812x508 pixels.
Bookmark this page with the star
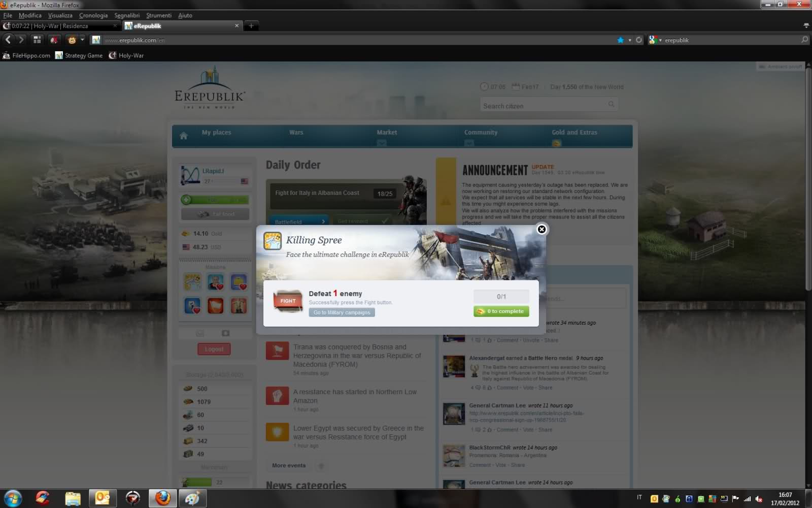coord(620,40)
